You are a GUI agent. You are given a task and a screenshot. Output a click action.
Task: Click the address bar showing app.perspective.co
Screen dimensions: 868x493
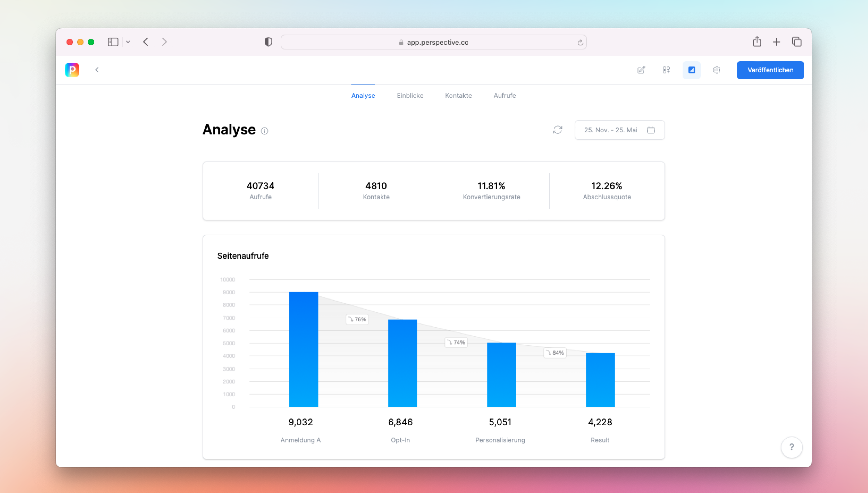[x=434, y=42]
